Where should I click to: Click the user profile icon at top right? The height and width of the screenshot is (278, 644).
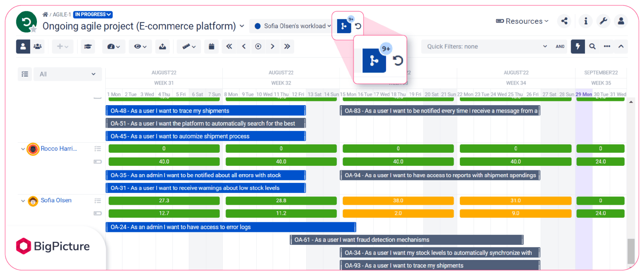click(x=621, y=21)
